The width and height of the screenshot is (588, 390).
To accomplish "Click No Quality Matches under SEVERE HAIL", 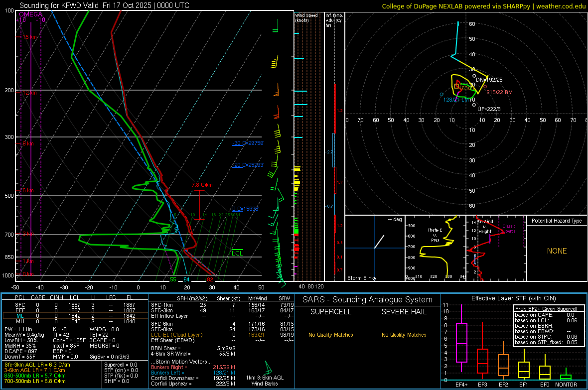I will pyautogui.click(x=404, y=335).
